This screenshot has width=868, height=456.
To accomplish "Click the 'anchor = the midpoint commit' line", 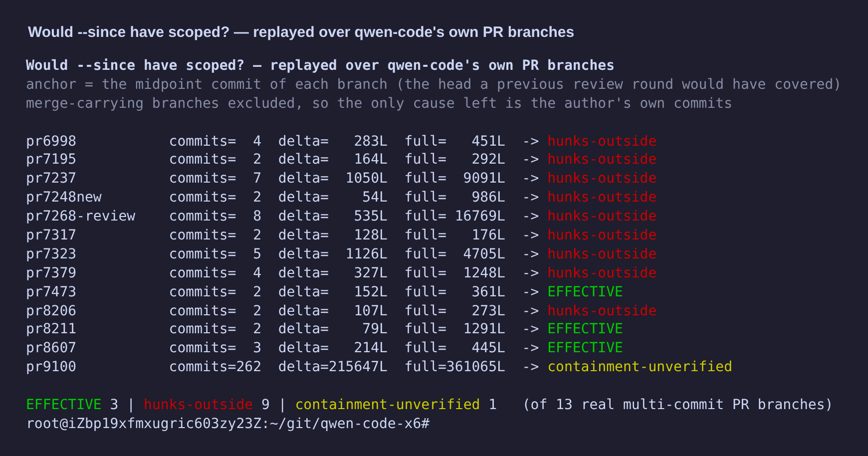I will 433,84.
